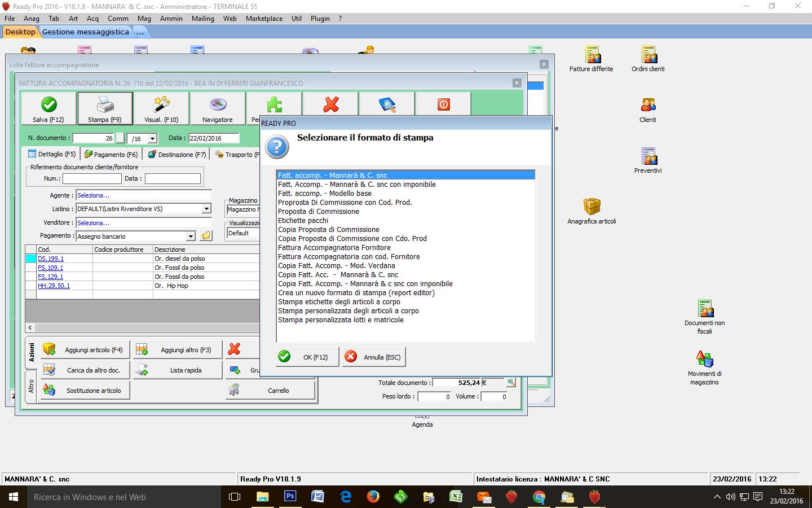Image resolution: width=812 pixels, height=508 pixels.
Task: Open Preventivi desktop icon
Action: pyautogui.click(x=648, y=160)
